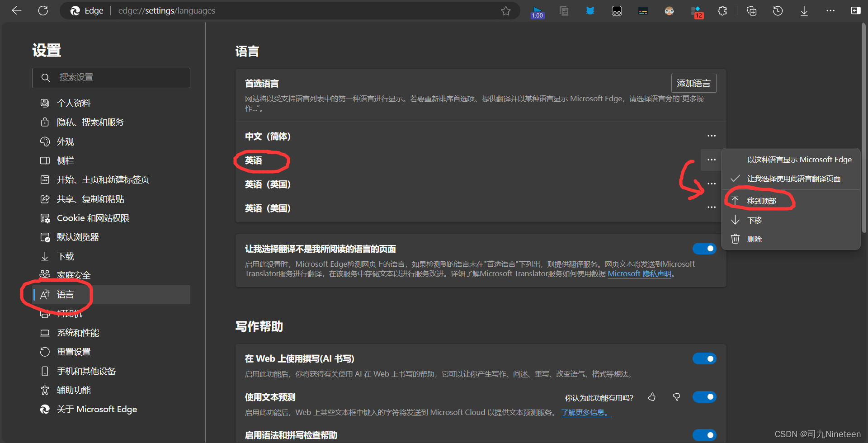
Task: Open 侧栏 settings section
Action: click(111, 160)
